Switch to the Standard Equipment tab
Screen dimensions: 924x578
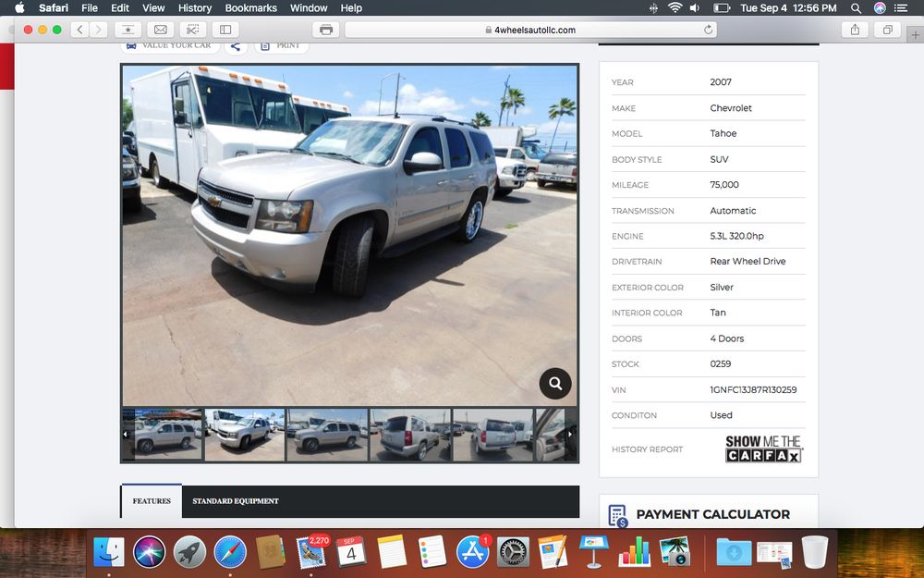click(x=235, y=501)
